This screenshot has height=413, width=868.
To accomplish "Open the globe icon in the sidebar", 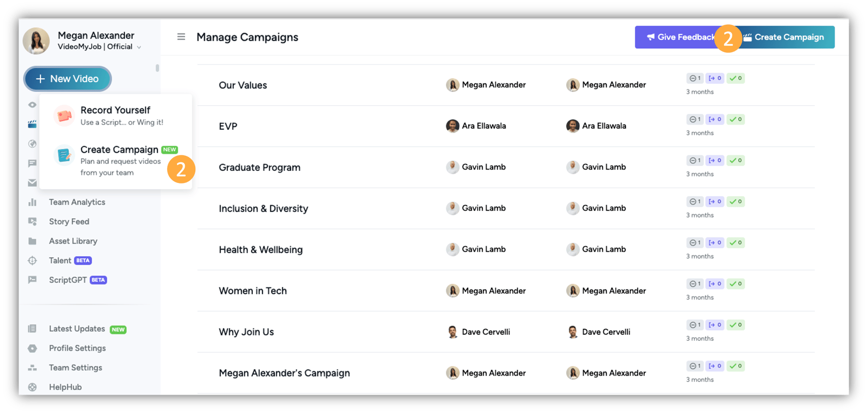I will tap(32, 144).
